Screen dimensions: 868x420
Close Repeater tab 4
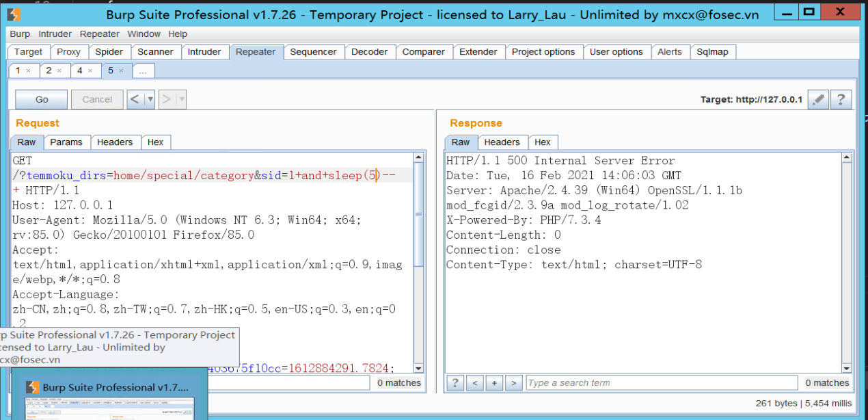[x=90, y=70]
